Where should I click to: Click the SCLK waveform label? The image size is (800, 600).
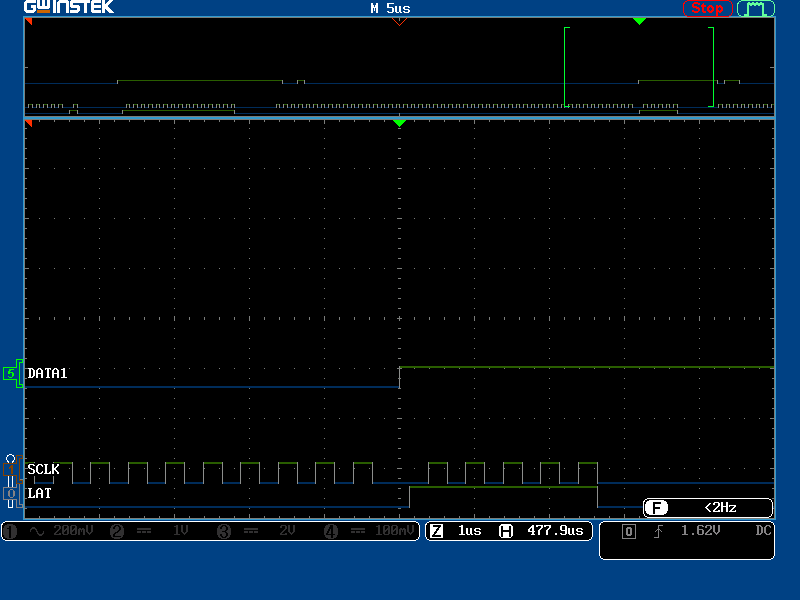point(43,469)
